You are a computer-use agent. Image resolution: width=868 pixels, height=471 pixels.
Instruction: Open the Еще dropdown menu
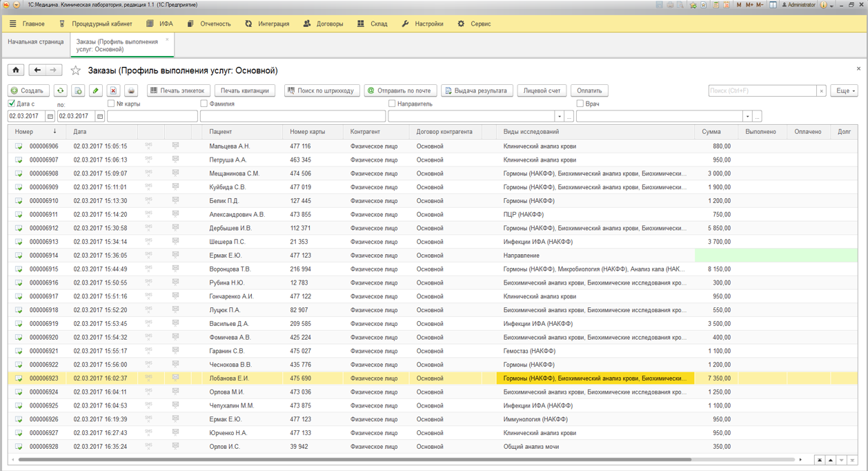[845, 90]
